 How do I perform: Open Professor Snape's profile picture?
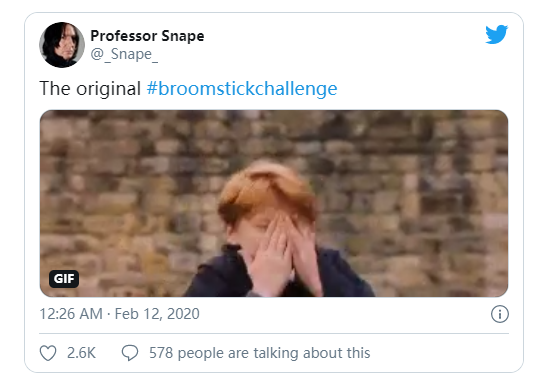point(62,45)
